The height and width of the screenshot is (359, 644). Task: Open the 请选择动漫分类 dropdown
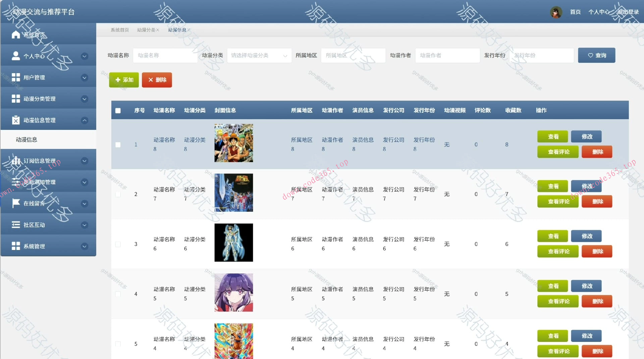click(x=259, y=55)
